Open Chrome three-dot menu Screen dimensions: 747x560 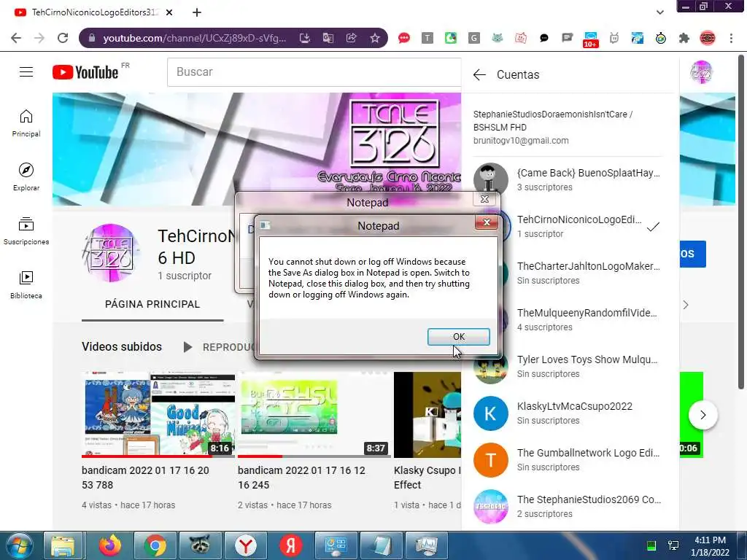(x=731, y=38)
